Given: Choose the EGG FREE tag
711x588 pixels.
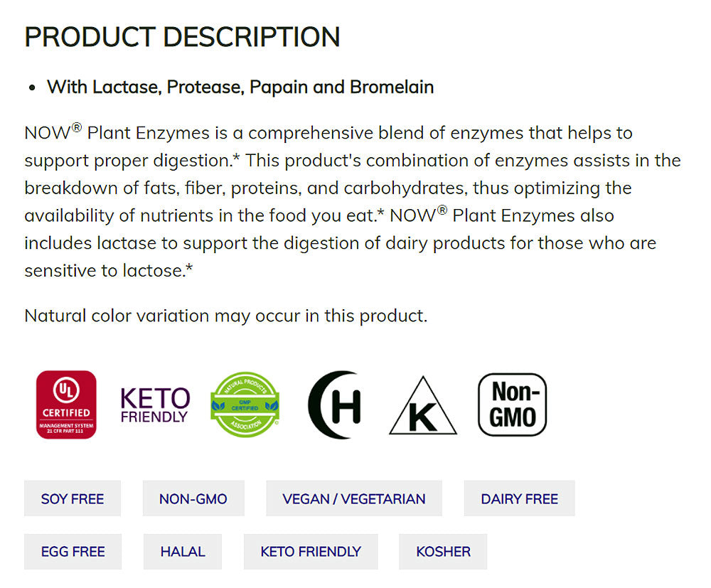Looking at the screenshot, I should tap(73, 552).
